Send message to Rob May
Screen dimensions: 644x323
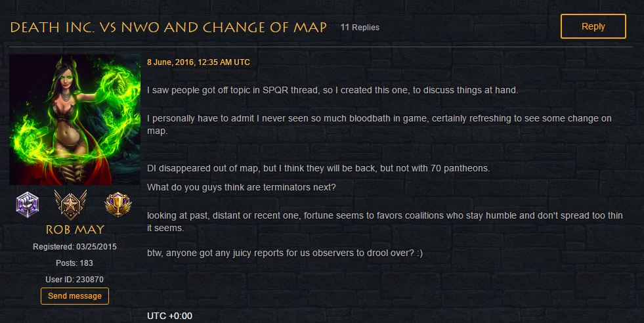[x=75, y=296]
